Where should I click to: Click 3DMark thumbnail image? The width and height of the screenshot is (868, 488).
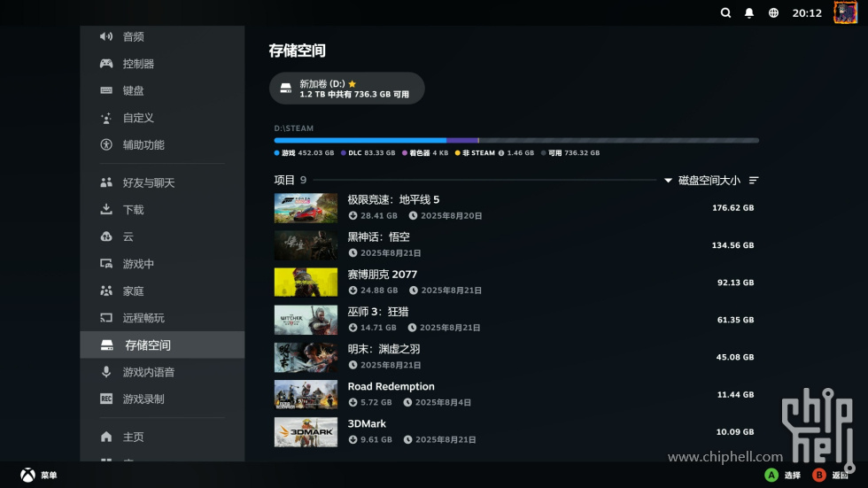point(306,432)
